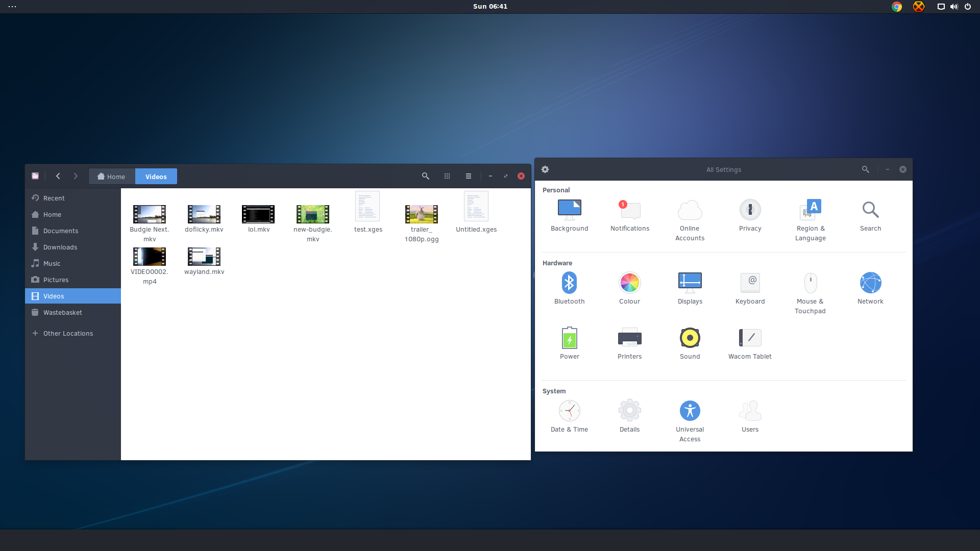Select Budgie Next.mkv video file
The height and width of the screenshot is (551, 980).
click(150, 223)
